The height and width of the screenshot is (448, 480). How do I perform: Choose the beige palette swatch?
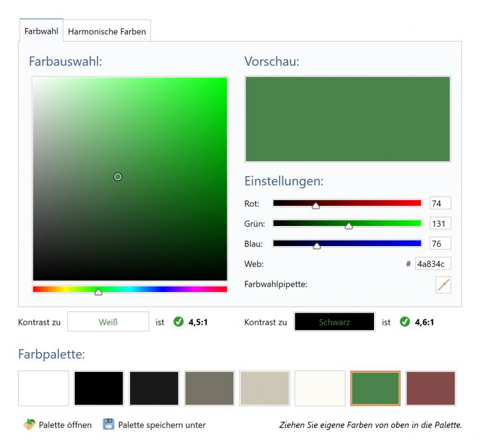click(265, 389)
